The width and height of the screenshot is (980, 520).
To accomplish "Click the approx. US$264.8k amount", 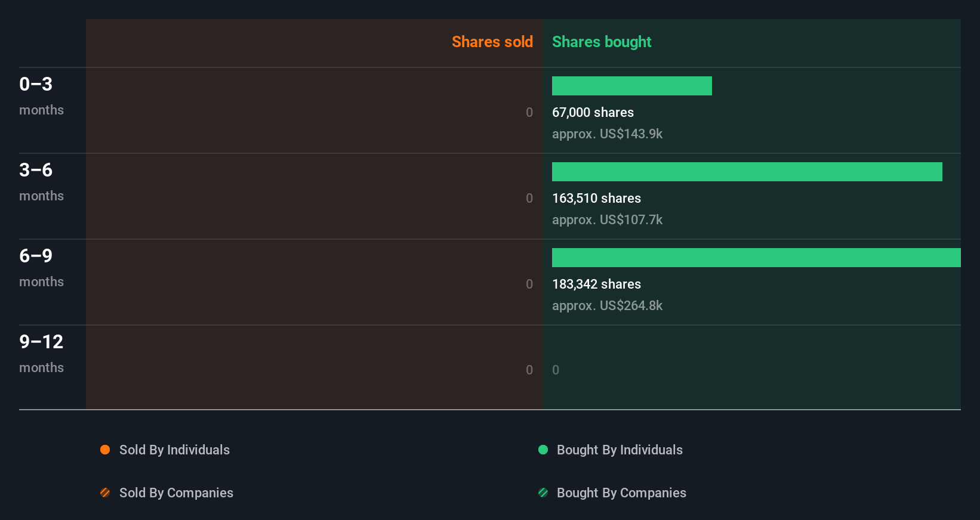I will click(x=607, y=306).
